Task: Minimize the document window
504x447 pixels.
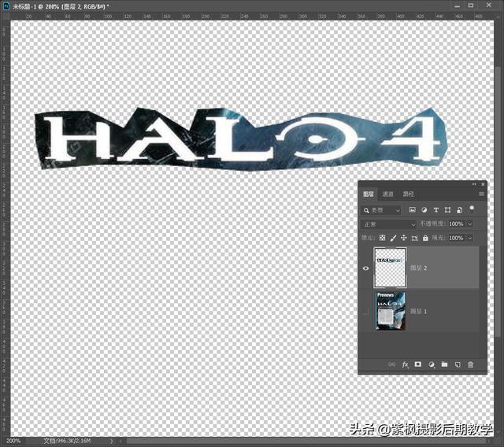Action: pos(458,6)
